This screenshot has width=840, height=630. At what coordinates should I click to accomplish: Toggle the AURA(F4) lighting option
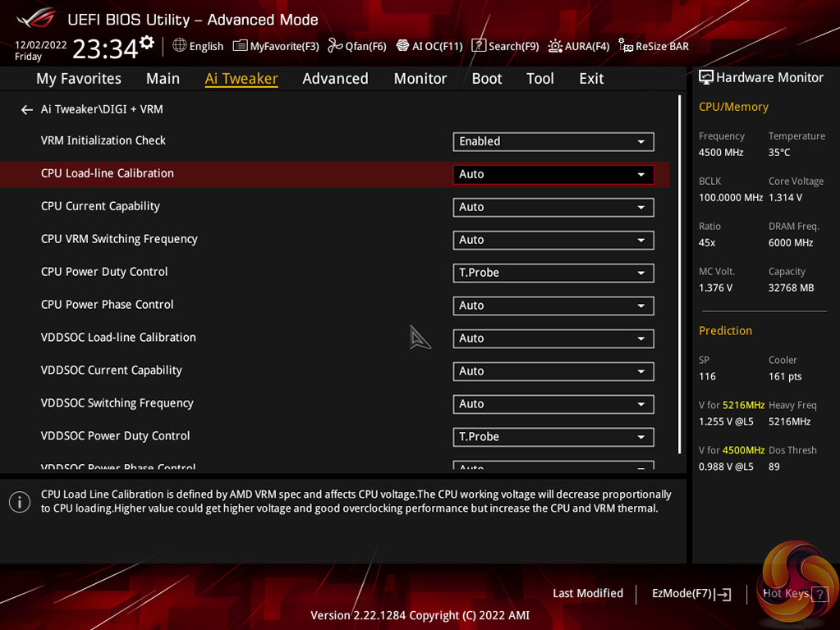click(x=578, y=46)
